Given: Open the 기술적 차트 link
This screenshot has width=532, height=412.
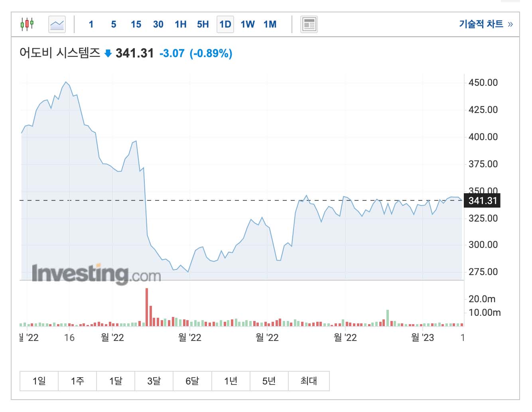Looking at the screenshot, I should point(486,24).
